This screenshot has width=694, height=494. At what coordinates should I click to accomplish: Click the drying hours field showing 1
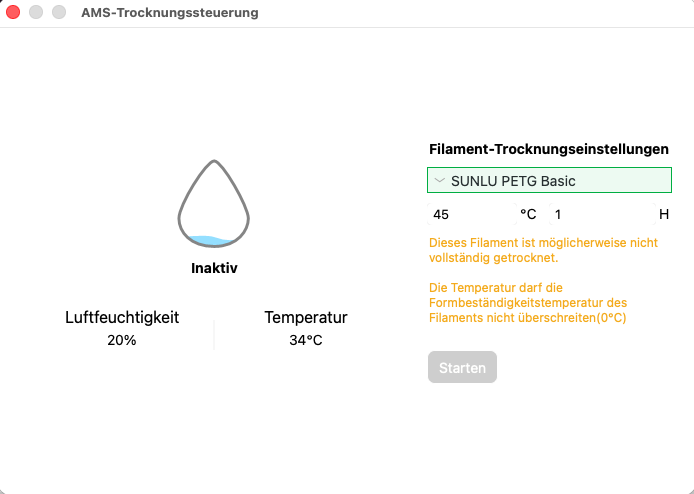pos(602,215)
